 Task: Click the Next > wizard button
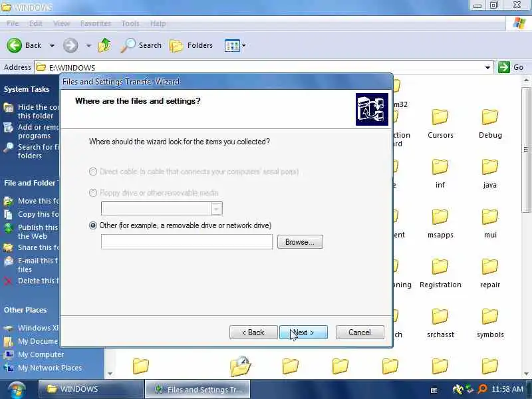tap(303, 332)
